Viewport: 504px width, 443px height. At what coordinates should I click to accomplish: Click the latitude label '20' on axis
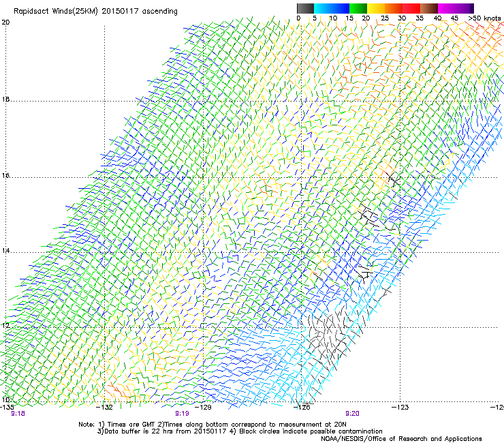[5, 22]
